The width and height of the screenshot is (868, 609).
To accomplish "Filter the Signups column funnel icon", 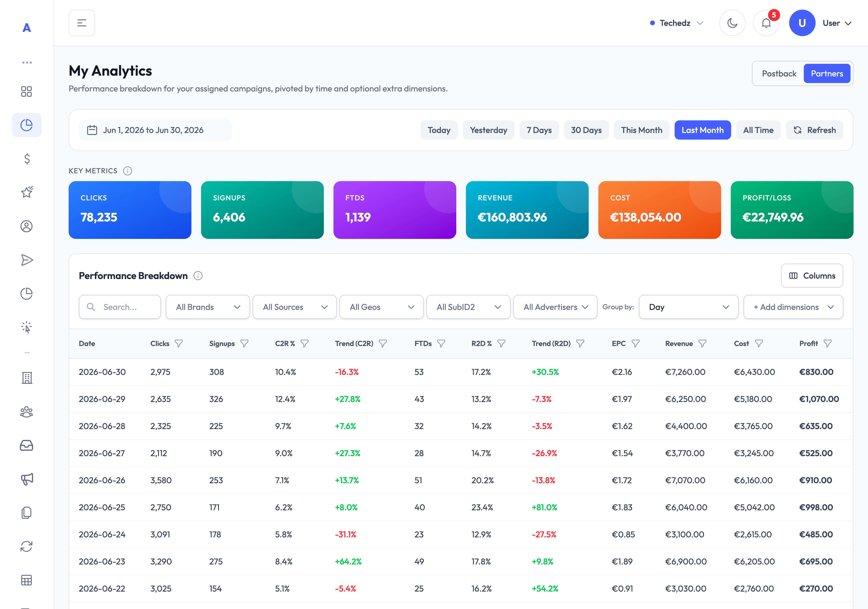I will pyautogui.click(x=245, y=343).
